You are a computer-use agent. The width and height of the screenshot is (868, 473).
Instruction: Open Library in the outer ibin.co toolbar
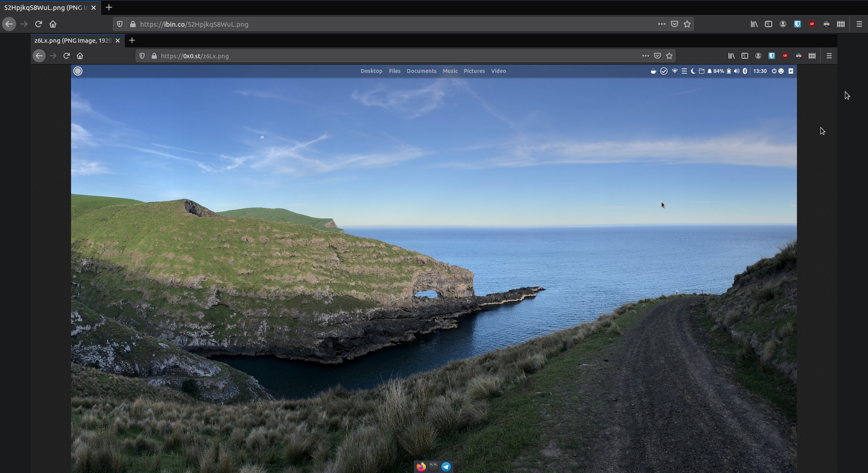click(x=754, y=24)
